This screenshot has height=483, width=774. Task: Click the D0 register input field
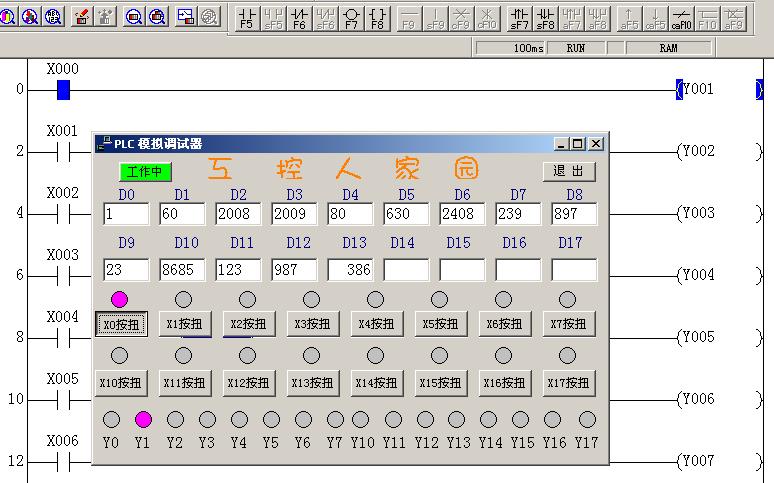[x=126, y=214]
